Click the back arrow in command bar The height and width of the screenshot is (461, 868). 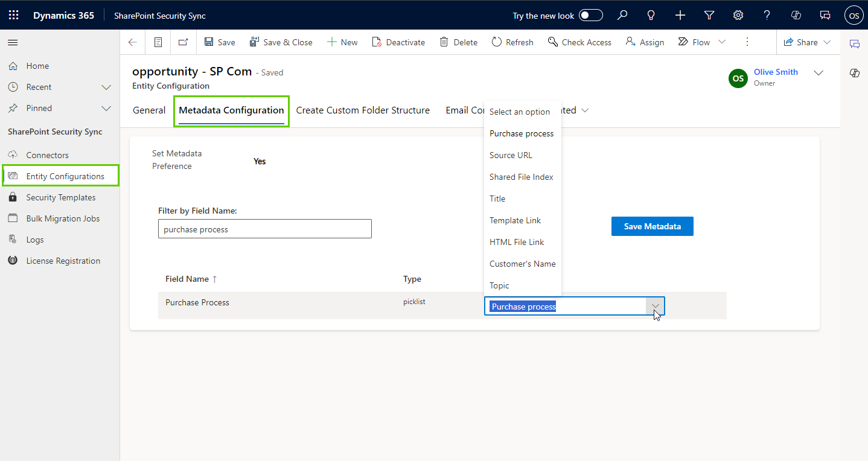pyautogui.click(x=133, y=42)
